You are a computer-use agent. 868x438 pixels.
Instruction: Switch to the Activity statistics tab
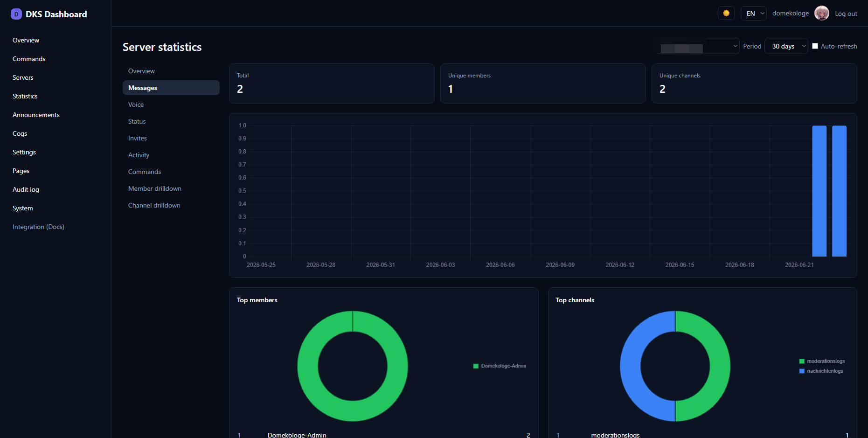pyautogui.click(x=171, y=155)
